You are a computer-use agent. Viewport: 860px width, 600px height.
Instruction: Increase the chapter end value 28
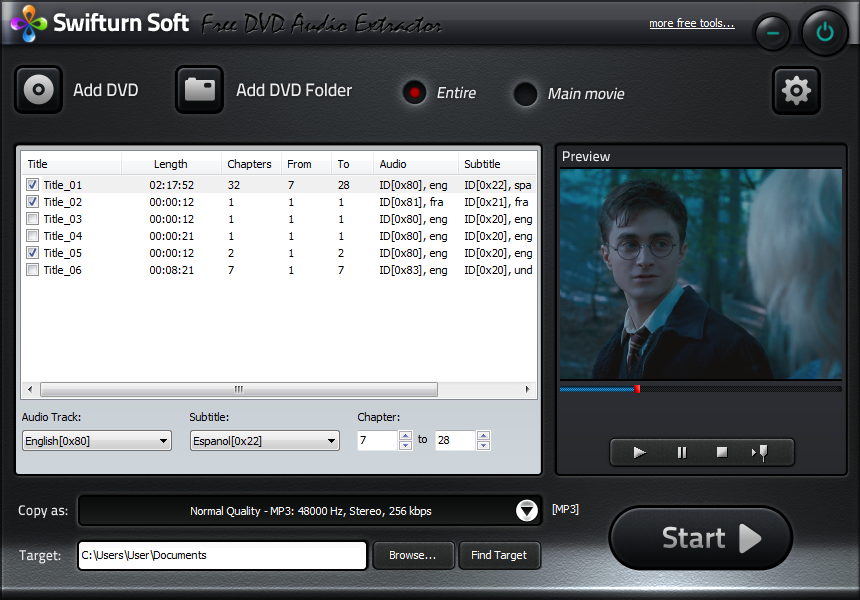[483, 435]
